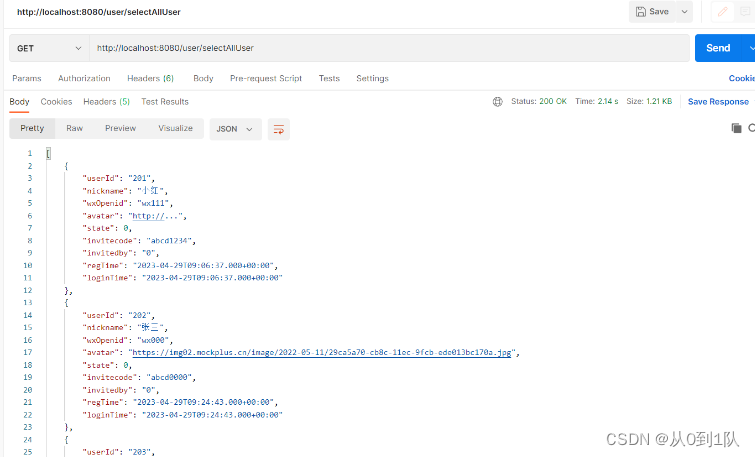755x457 pixels.
Task: Click the invitecode "abcd1234" line
Action: (139, 240)
